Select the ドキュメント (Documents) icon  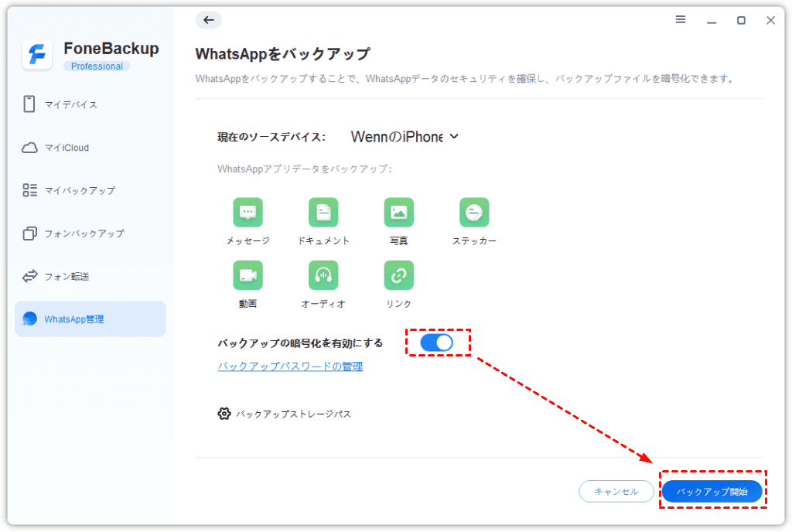323,213
